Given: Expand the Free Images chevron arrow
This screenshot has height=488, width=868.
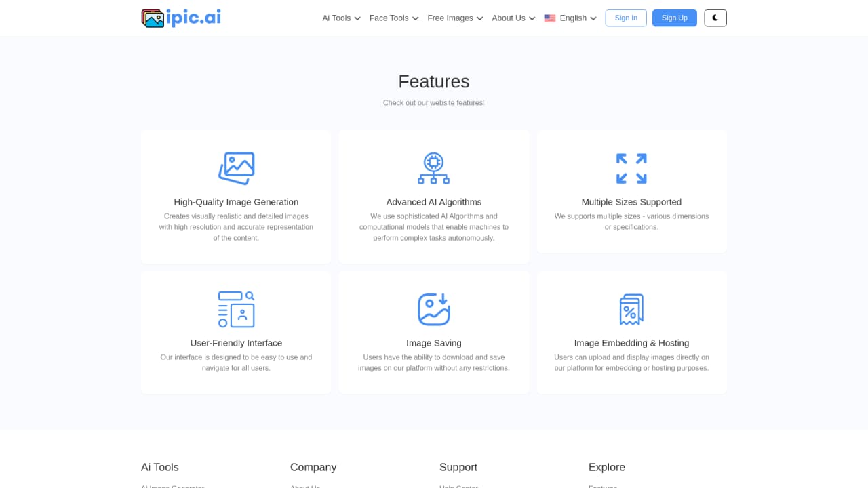Looking at the screenshot, I should 479,18.
